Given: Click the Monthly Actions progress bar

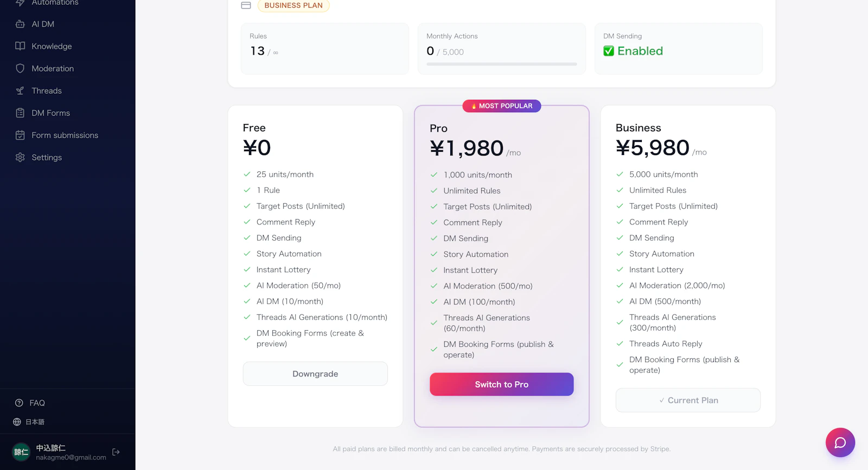Looking at the screenshot, I should (502, 64).
